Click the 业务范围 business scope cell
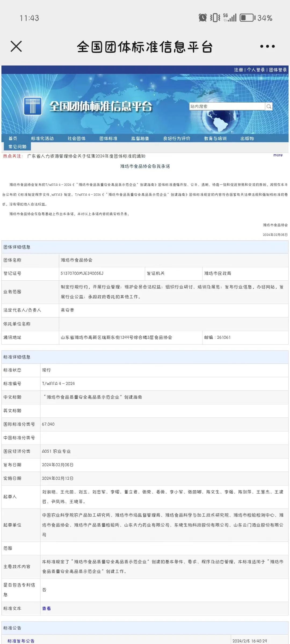 [x=174, y=292]
